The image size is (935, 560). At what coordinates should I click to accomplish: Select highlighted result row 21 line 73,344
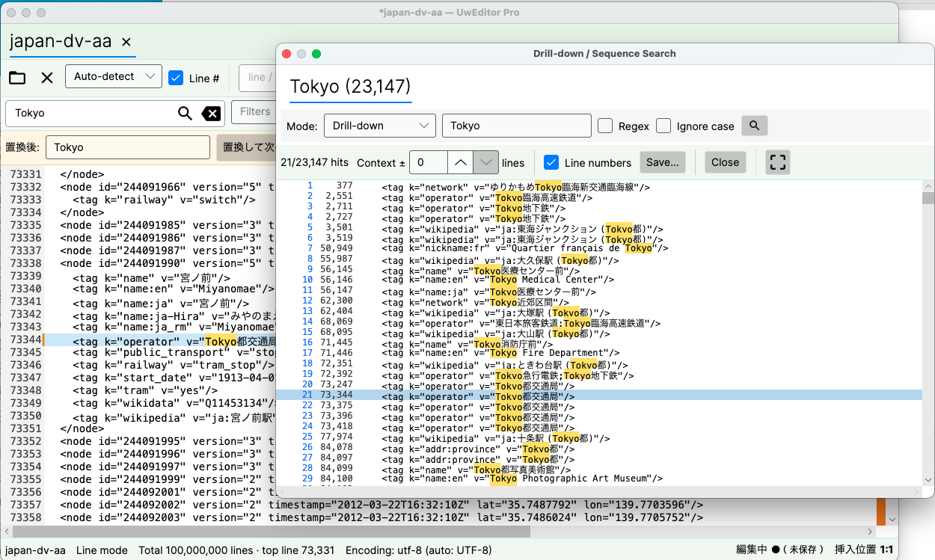(x=599, y=395)
